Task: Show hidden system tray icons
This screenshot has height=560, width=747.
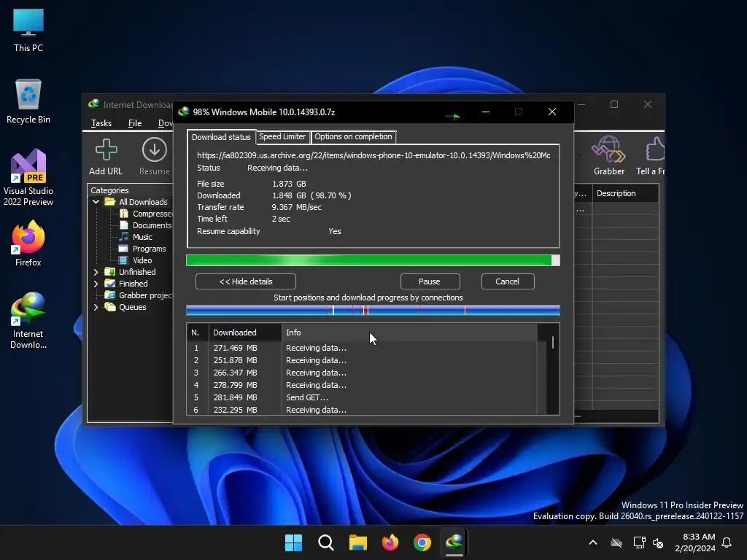Action: [x=593, y=542]
